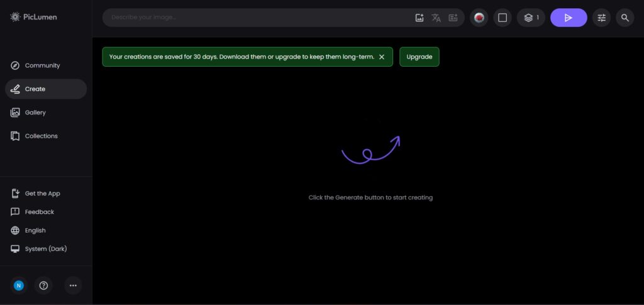
Task: Open the Gallery section
Action: pyautogui.click(x=35, y=113)
